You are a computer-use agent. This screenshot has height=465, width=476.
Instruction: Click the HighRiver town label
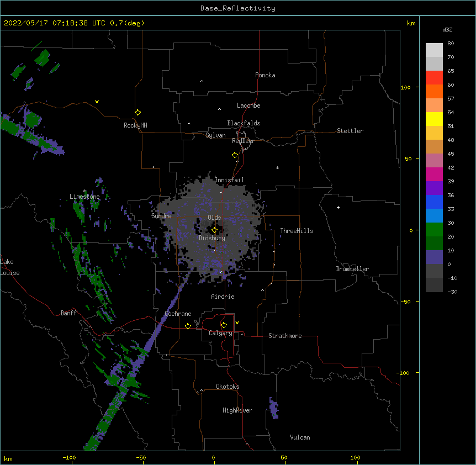click(237, 410)
